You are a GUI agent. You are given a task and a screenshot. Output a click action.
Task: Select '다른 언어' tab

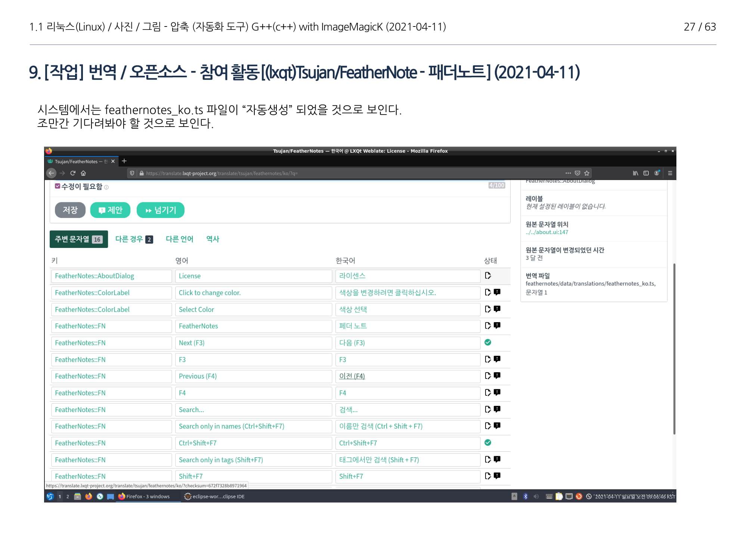(x=179, y=239)
